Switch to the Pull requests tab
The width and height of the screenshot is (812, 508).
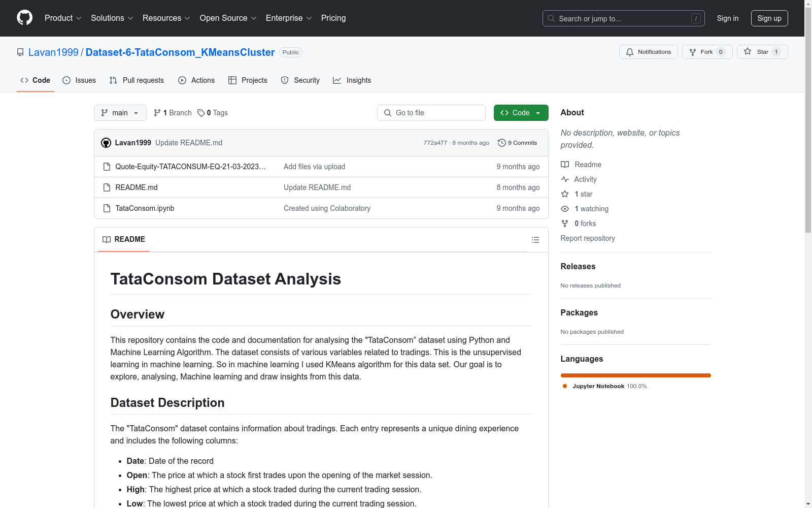pyautogui.click(x=137, y=80)
